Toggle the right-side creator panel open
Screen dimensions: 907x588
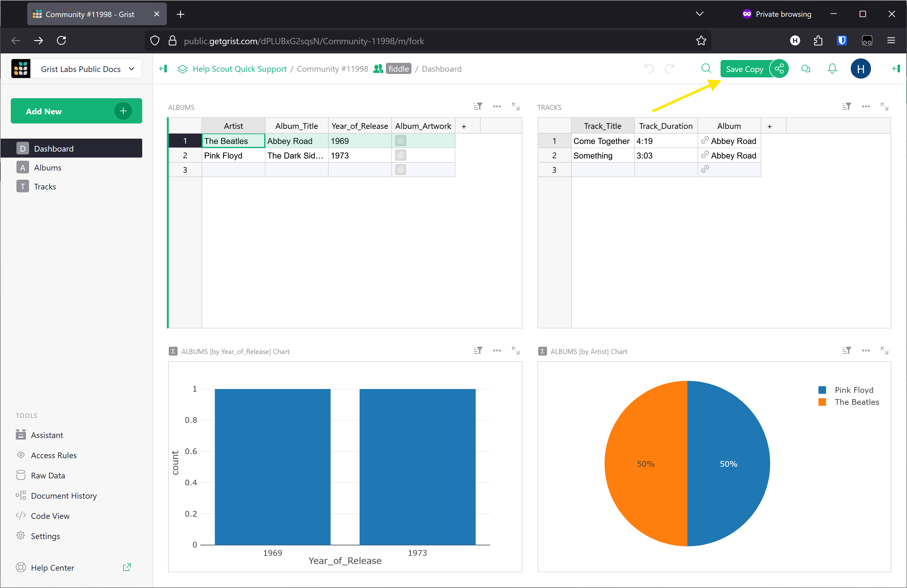click(x=896, y=69)
